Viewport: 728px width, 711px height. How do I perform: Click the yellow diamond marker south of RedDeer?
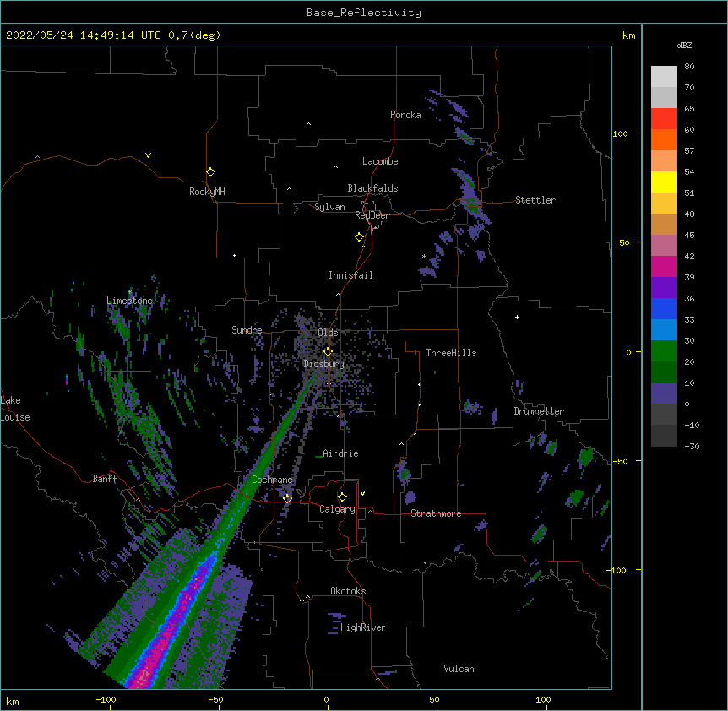(360, 237)
